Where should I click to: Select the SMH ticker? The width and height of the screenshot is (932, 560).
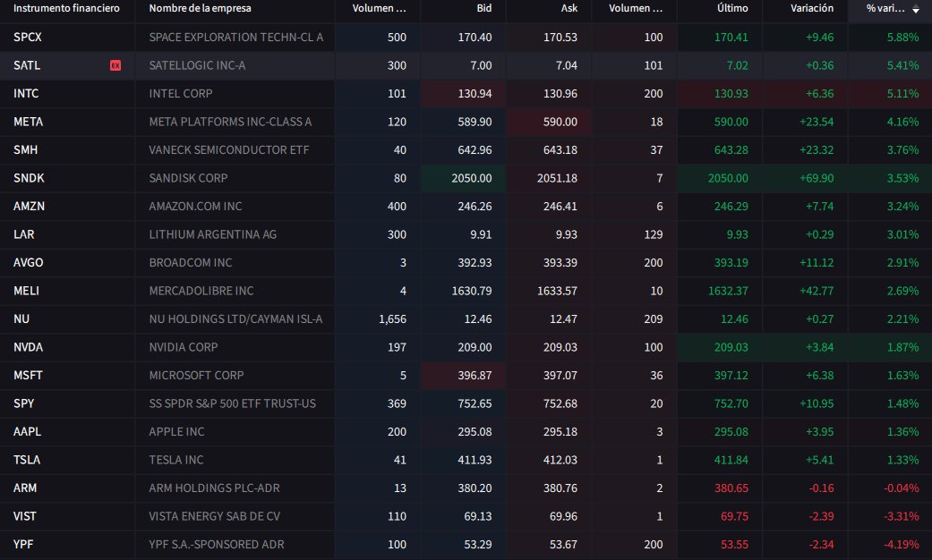(x=25, y=149)
